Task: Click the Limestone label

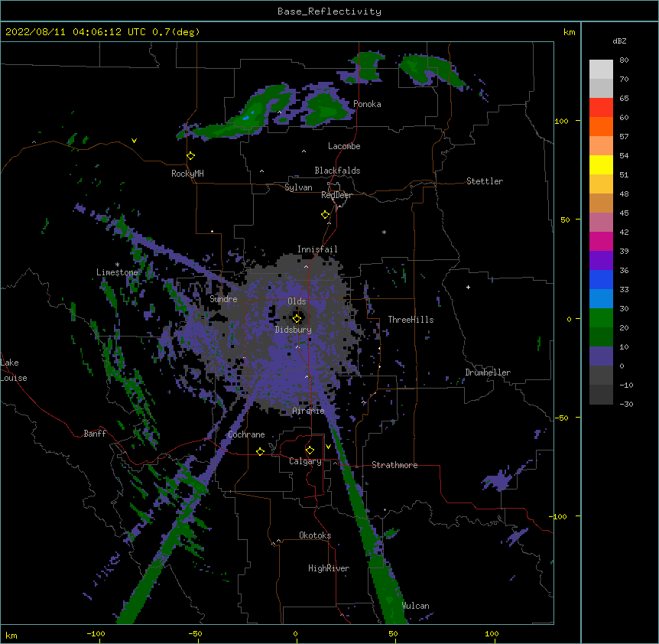Action: tap(117, 272)
